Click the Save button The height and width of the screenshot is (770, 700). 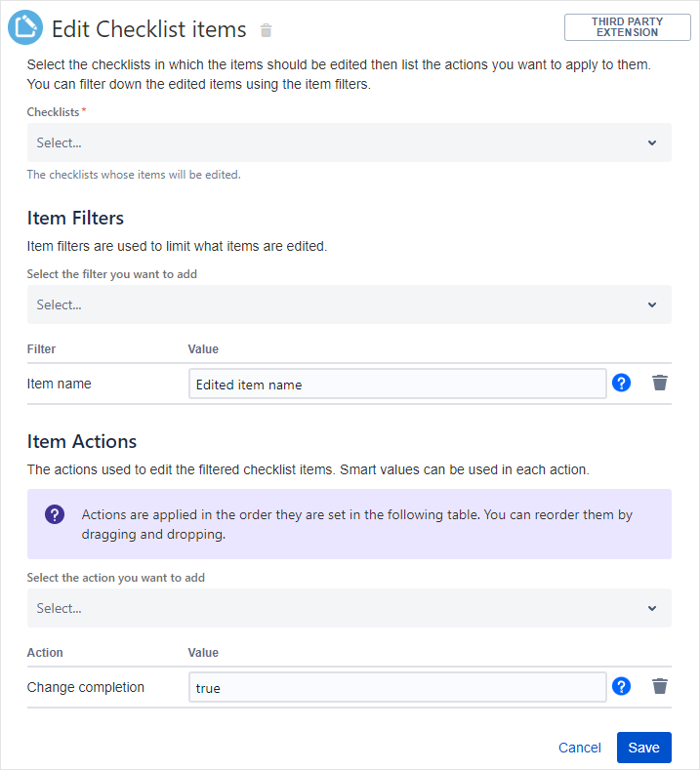pos(643,748)
